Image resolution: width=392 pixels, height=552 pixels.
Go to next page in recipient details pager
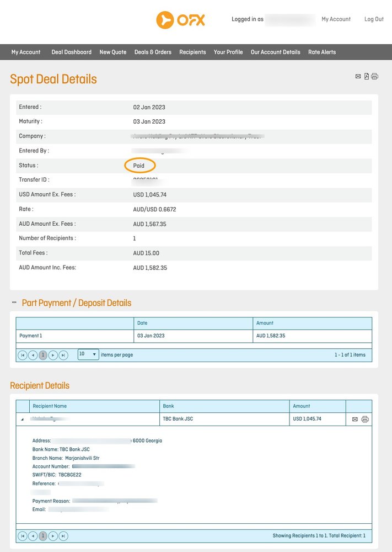click(x=53, y=536)
